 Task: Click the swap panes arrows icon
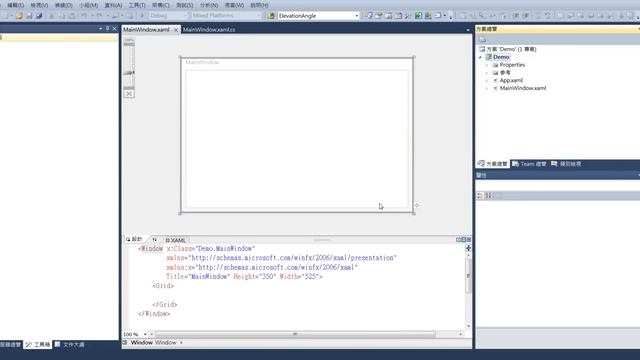pos(154,240)
